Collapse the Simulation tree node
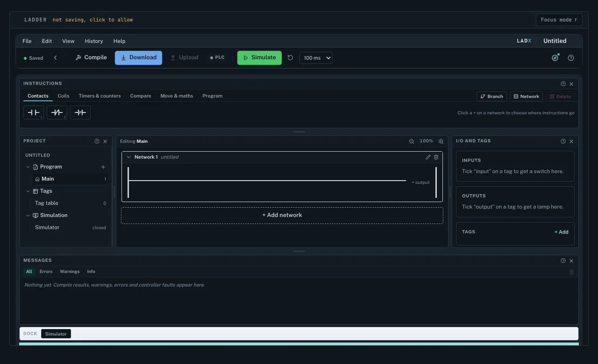The width and height of the screenshot is (598, 364). [28, 216]
